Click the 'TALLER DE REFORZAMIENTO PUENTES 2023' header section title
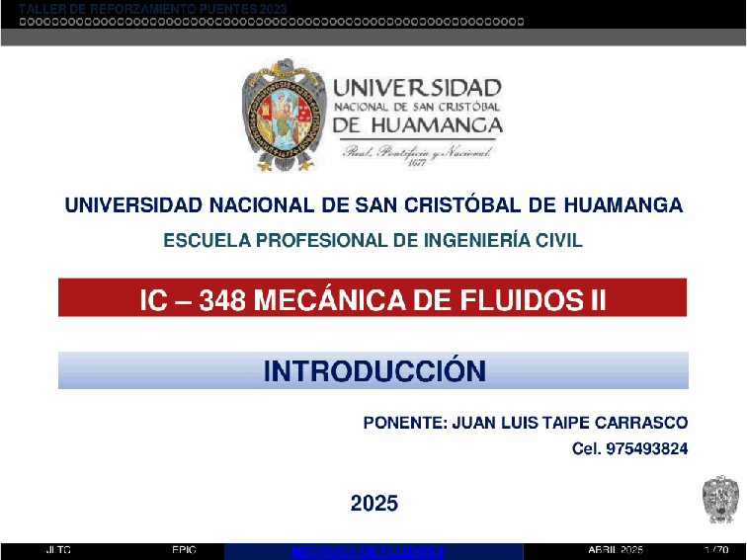Viewport: 747px width, 560px height. tap(152, 9)
